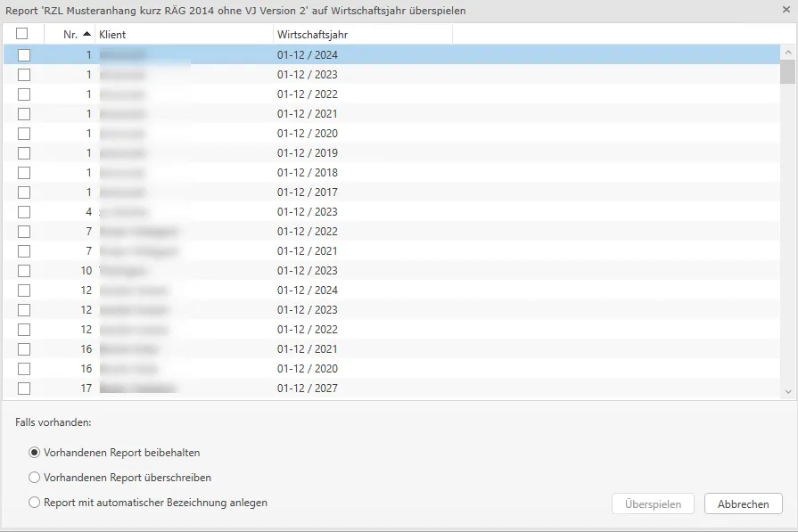The width and height of the screenshot is (798, 532).
Task: Click the Abbrechen button
Action: click(743, 503)
